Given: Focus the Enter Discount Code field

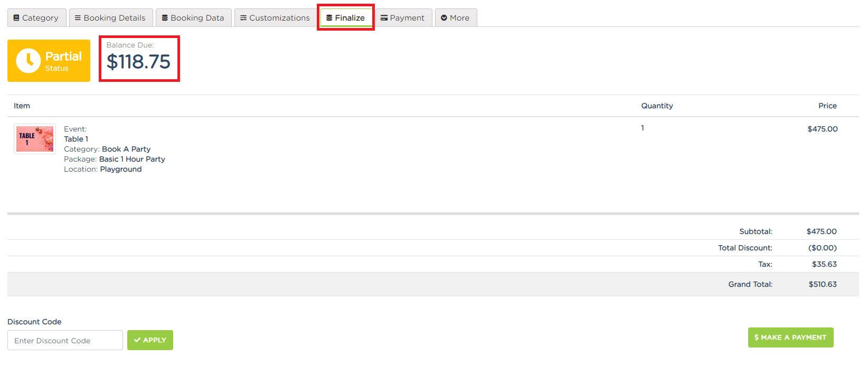Looking at the screenshot, I should click(65, 340).
